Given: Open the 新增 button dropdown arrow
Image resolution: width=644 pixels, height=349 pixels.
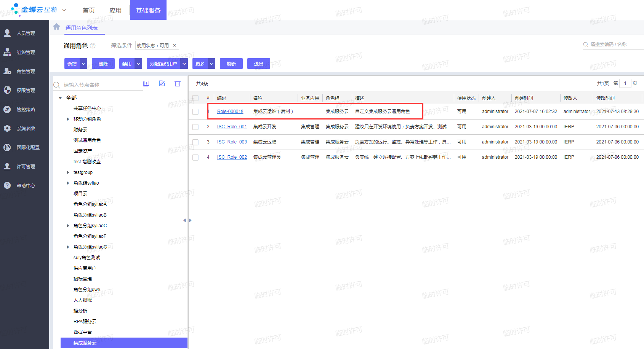Looking at the screenshot, I should pos(83,64).
